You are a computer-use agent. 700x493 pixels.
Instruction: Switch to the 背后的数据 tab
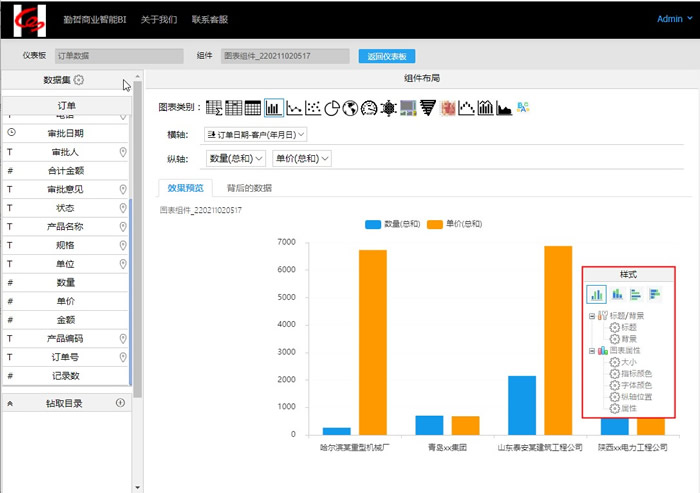tap(249, 187)
